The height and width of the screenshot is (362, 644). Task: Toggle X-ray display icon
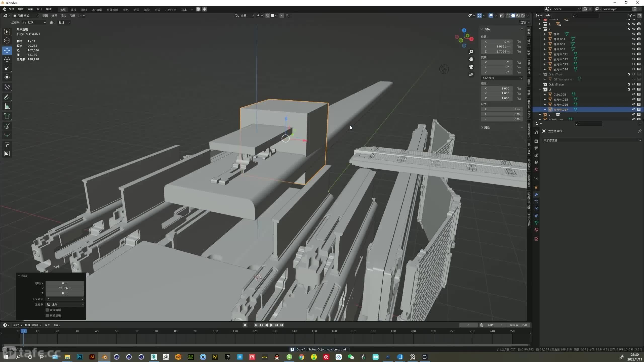pos(502,16)
